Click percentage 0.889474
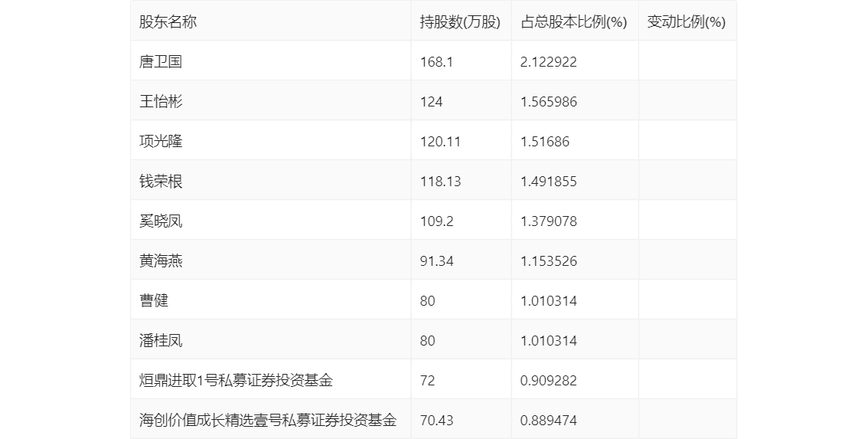 [x=549, y=421]
